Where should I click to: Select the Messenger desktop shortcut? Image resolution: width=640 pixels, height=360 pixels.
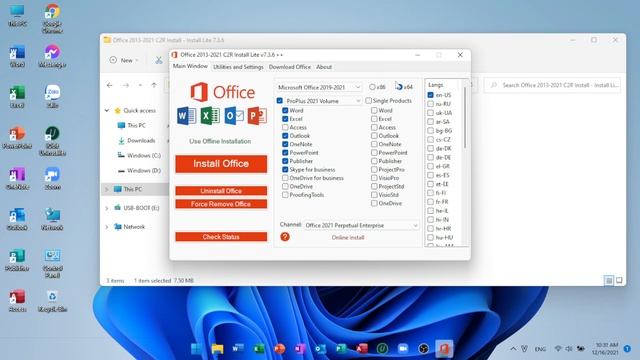pyautogui.click(x=52, y=56)
